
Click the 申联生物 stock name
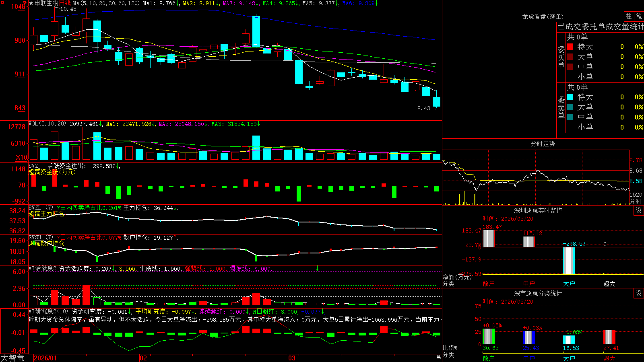[47, 3]
